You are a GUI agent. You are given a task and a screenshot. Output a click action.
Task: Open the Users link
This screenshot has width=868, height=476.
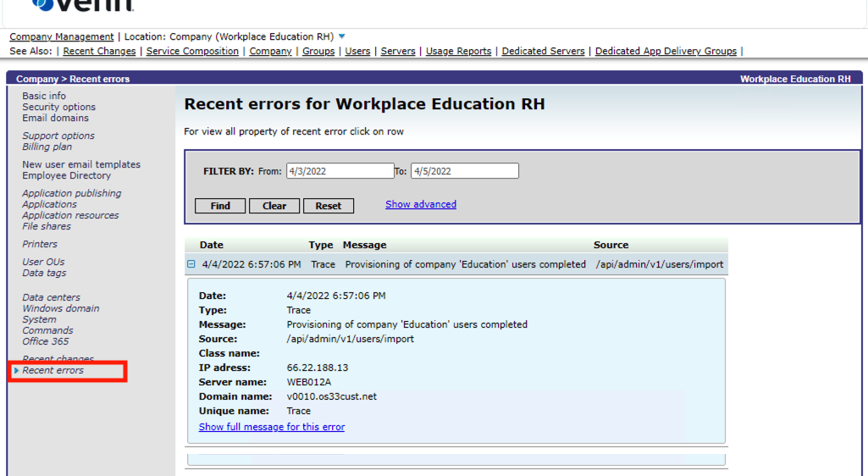click(x=357, y=51)
